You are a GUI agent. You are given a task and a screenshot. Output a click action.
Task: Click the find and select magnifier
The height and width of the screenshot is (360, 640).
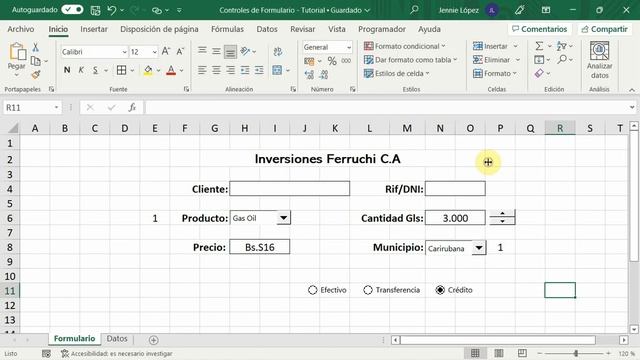click(562, 60)
